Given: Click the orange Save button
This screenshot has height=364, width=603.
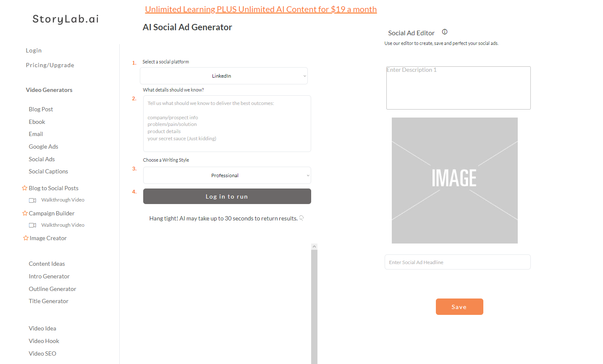Looking at the screenshot, I should [x=459, y=307].
